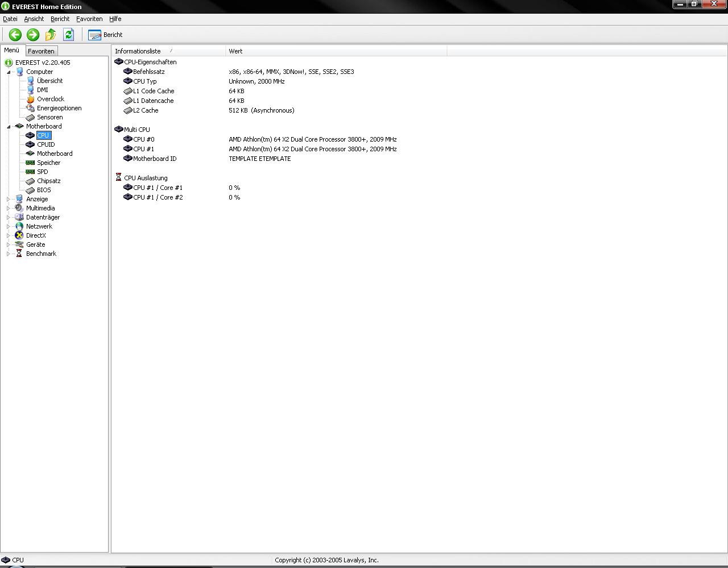Sort by the Informationsliste column header
This screenshot has width=728, height=568.
[168, 51]
